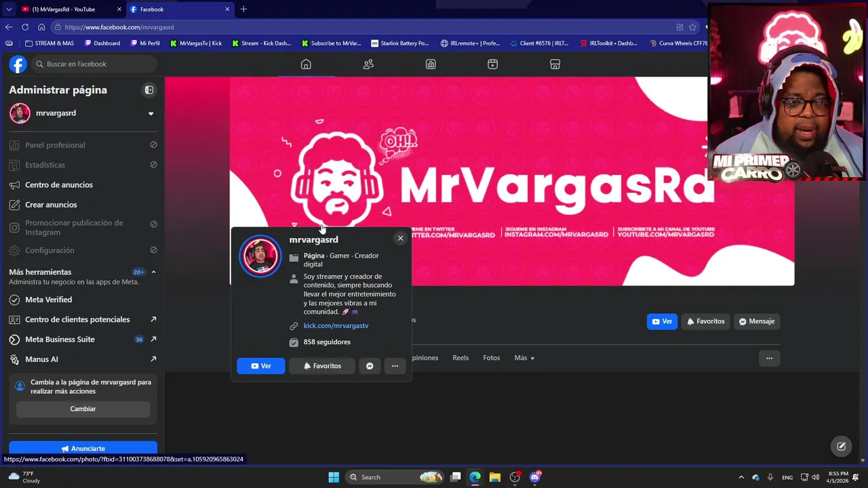
Task: Click Favoritos button on page header
Action: [705, 321]
